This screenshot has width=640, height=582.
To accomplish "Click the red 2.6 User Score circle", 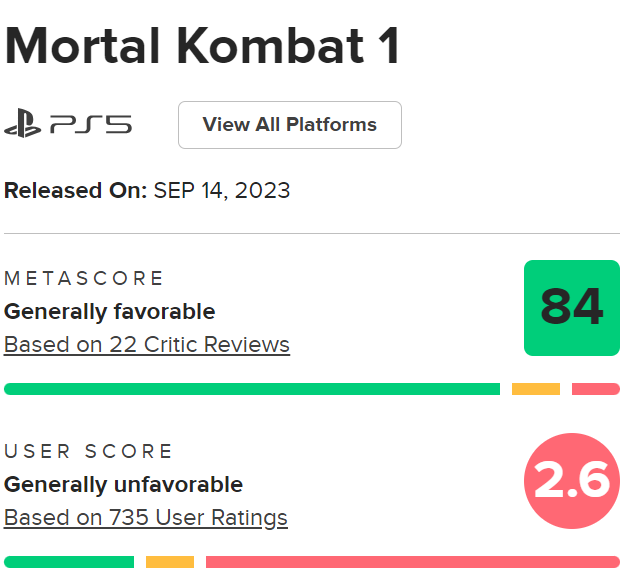I will pos(572,482).
